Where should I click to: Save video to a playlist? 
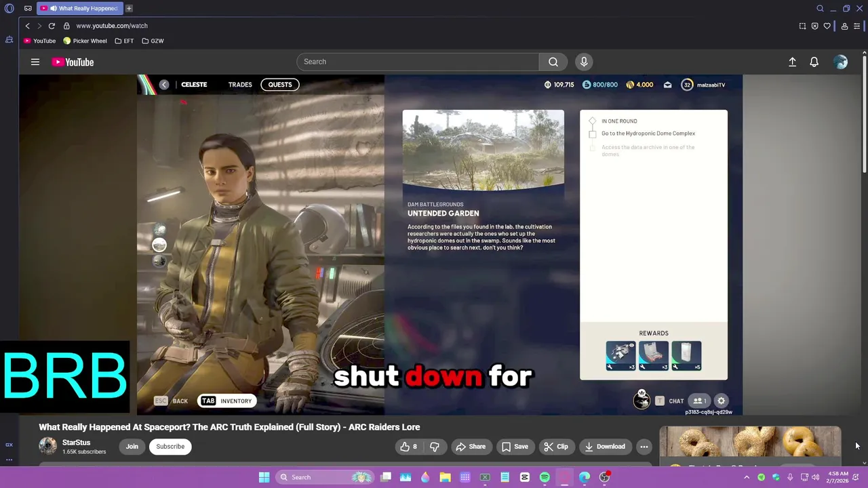pyautogui.click(x=515, y=447)
